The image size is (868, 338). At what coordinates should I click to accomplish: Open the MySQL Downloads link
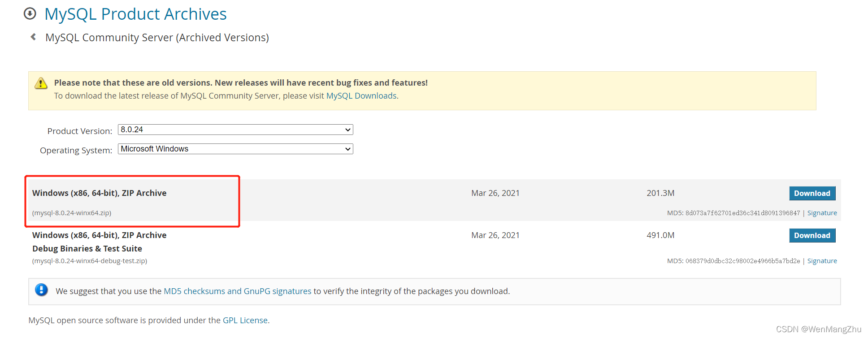(x=361, y=95)
